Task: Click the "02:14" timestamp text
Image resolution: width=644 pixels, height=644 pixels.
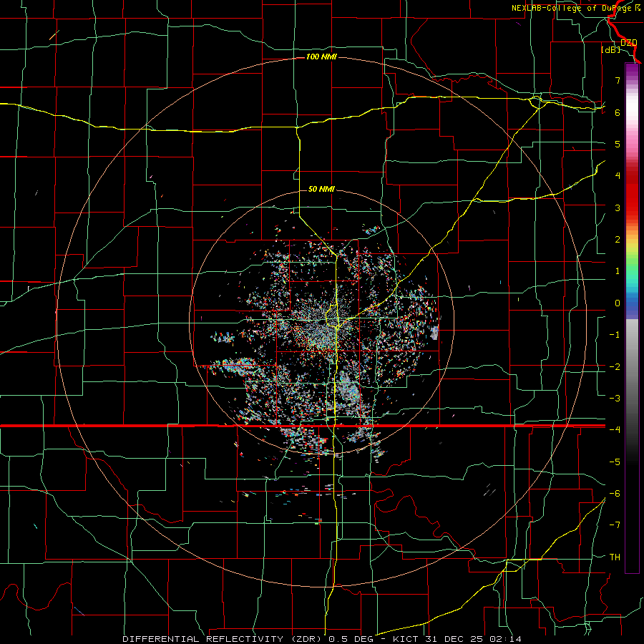Action: (x=505, y=639)
